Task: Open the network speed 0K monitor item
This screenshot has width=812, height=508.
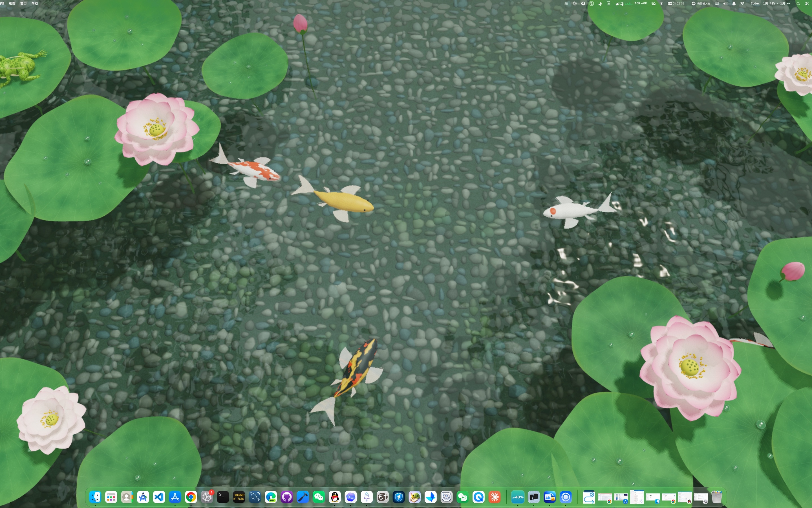Action: pos(641,3)
